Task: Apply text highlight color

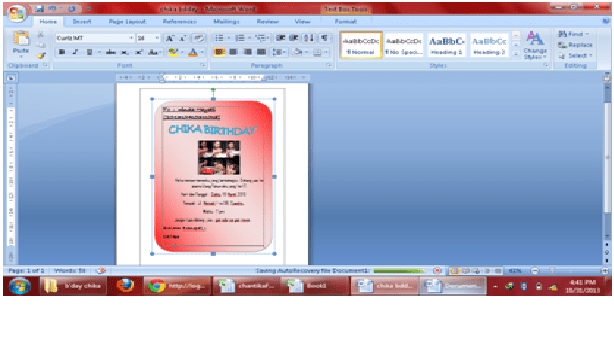Action: 173,52
